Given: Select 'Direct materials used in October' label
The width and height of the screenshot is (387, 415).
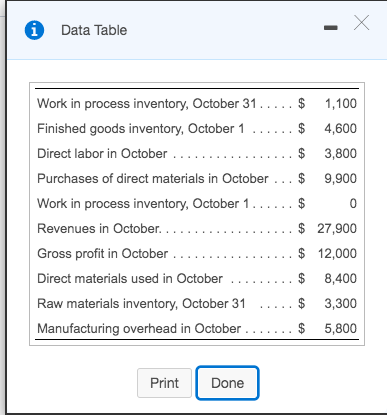Looking at the screenshot, I should tap(130, 279).
